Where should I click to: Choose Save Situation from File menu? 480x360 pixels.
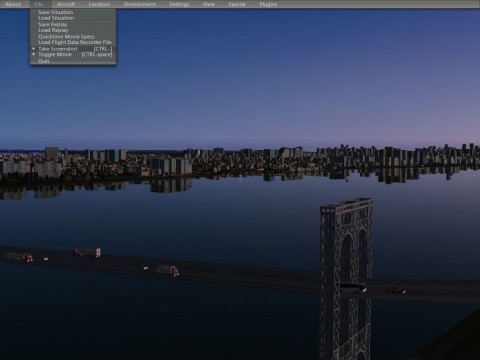pos(73,12)
